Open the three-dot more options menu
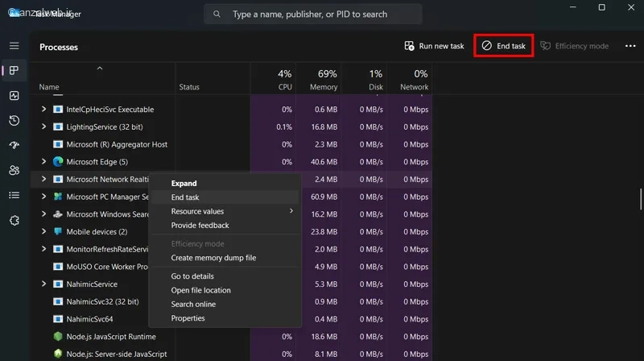The image size is (644, 361). coord(630,46)
